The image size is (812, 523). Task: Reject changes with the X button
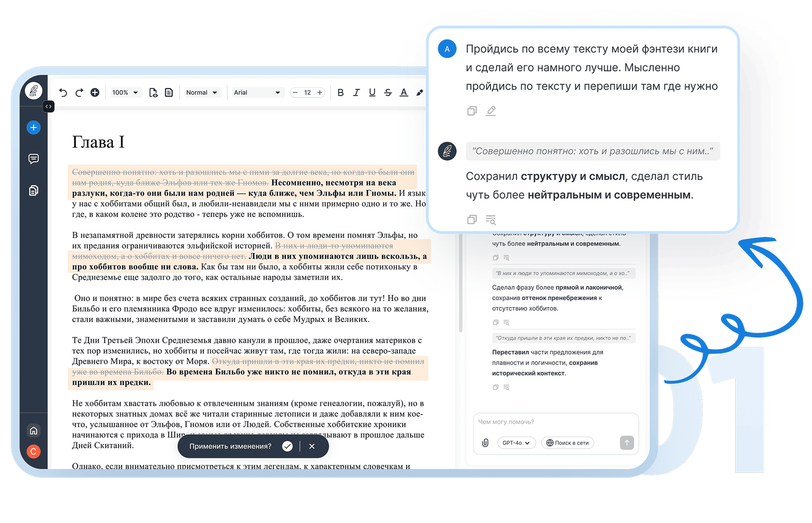tap(312, 446)
